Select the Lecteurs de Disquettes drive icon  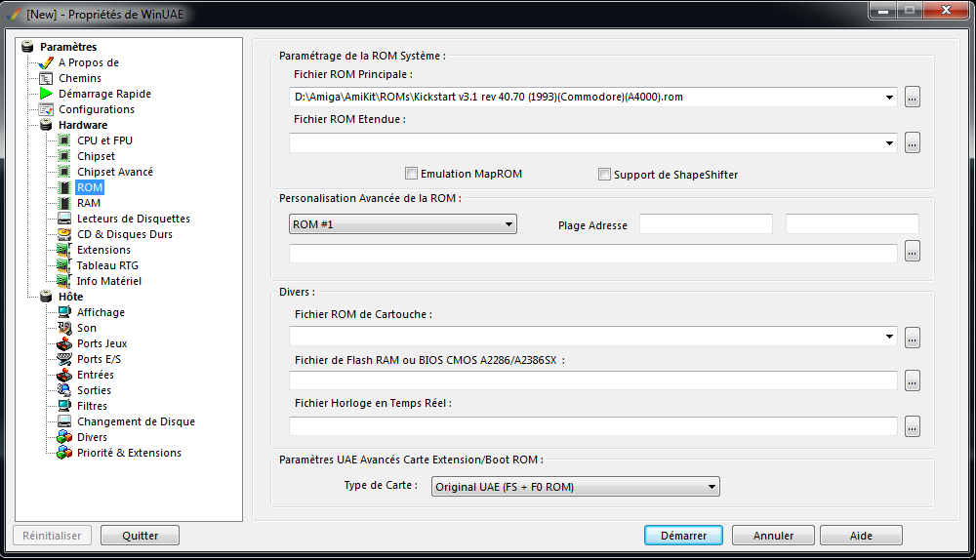[x=64, y=219]
